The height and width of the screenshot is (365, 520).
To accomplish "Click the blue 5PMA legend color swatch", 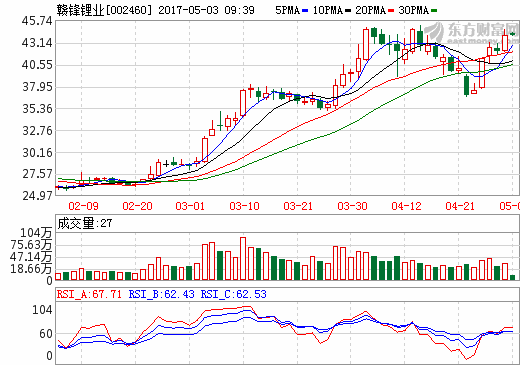I will pos(305,11).
